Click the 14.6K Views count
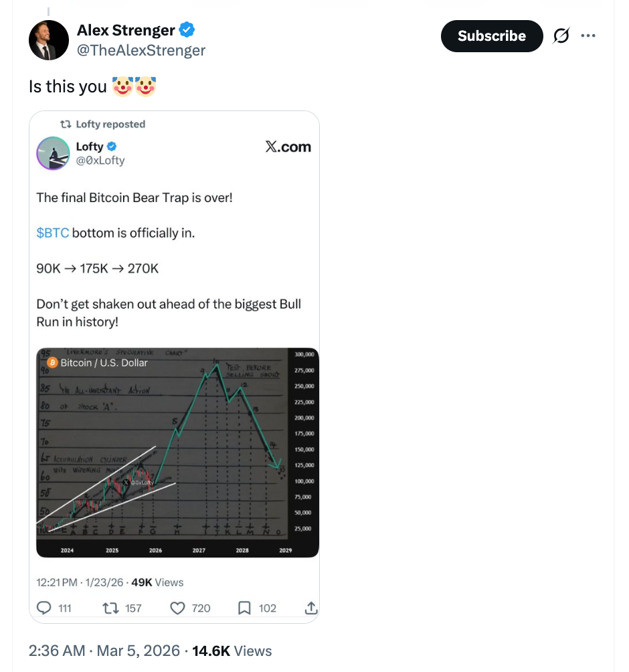 [232, 651]
